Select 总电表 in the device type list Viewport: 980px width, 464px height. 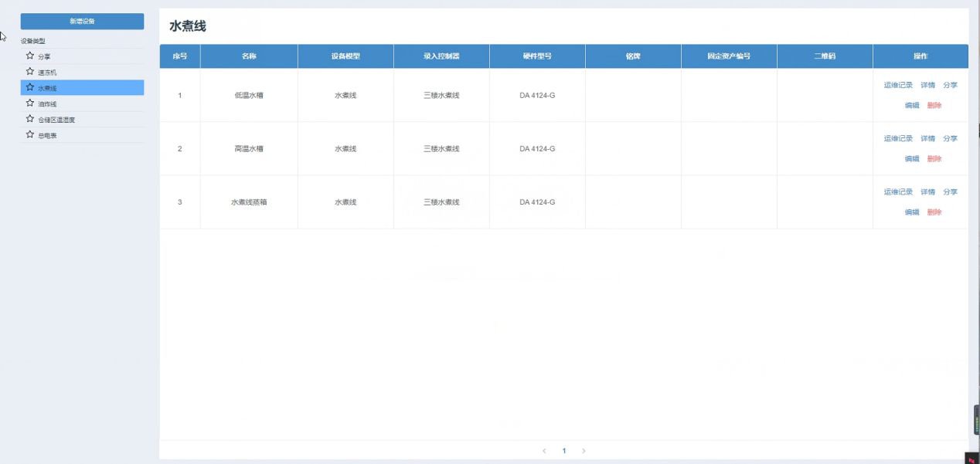pos(47,135)
